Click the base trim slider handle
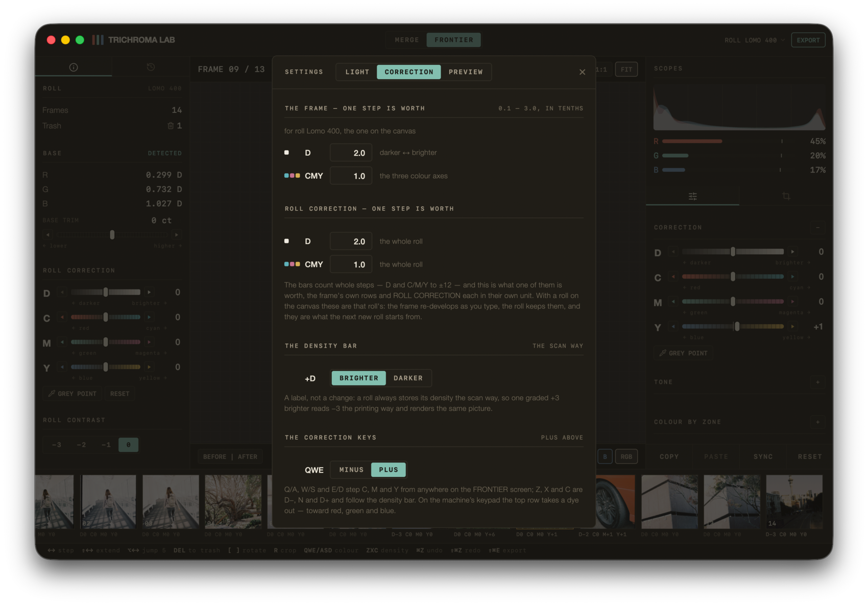The height and width of the screenshot is (606, 868). point(112,235)
